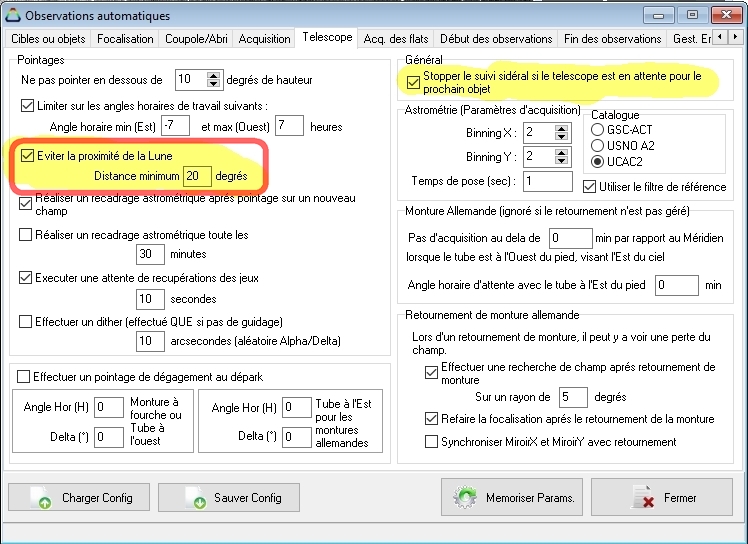Click the Temps de pose input field
Image resolution: width=748 pixels, height=544 pixels.
click(x=546, y=181)
